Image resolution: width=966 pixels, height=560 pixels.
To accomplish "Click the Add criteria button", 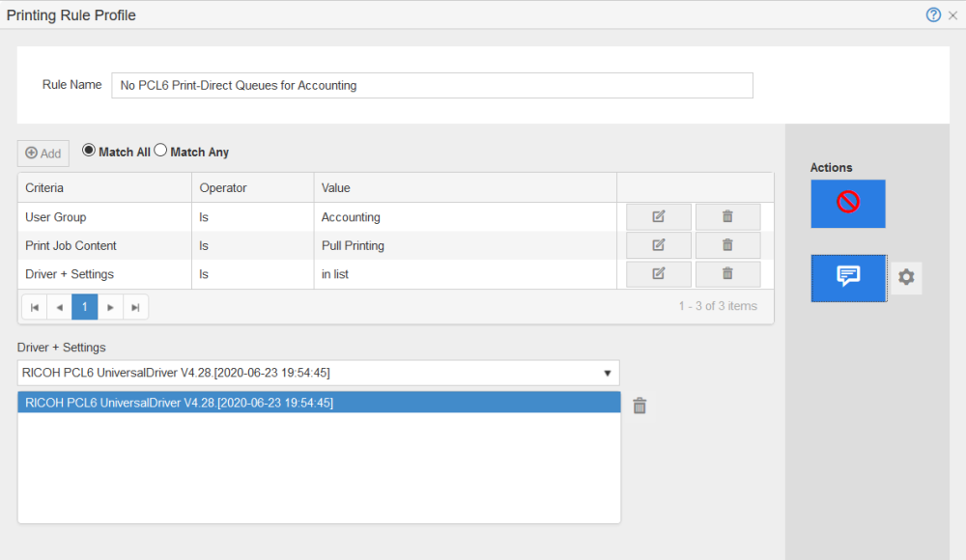I will point(43,154).
